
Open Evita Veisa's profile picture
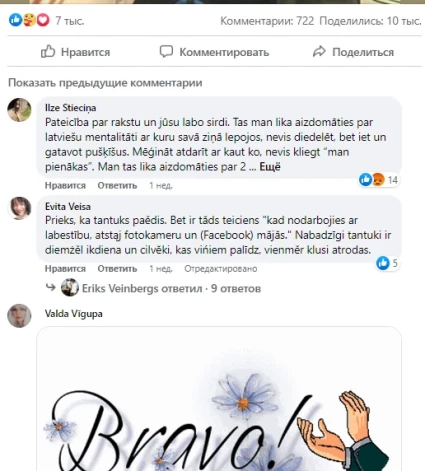[x=20, y=208]
